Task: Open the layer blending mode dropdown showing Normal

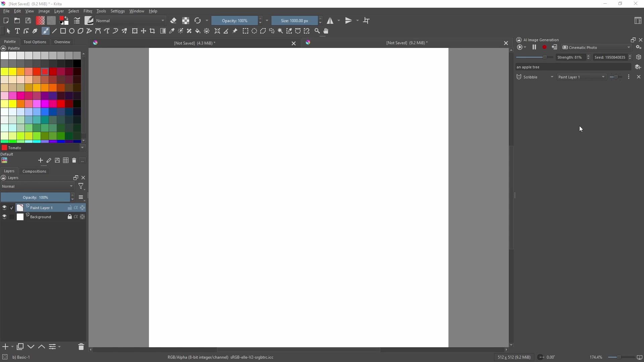Action: [37, 186]
